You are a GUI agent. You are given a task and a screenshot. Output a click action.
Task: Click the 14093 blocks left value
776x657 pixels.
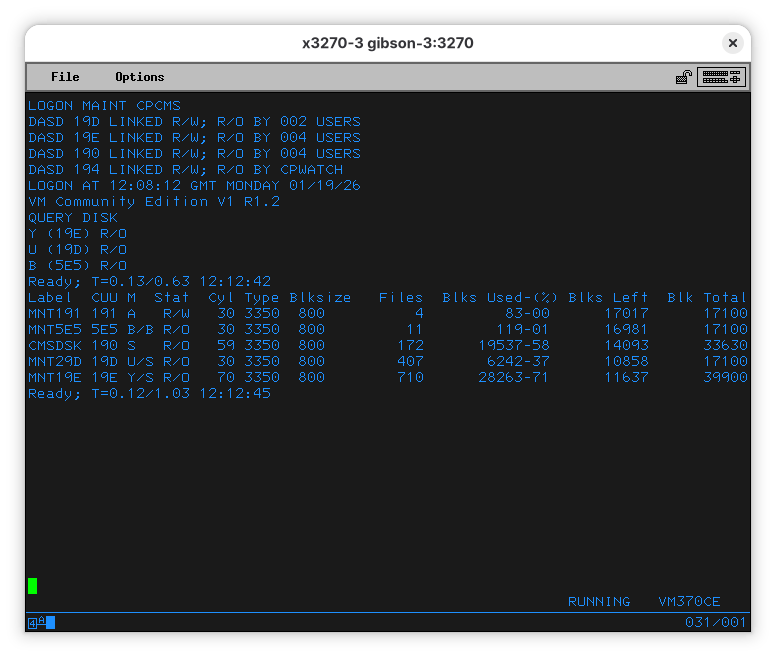click(626, 345)
